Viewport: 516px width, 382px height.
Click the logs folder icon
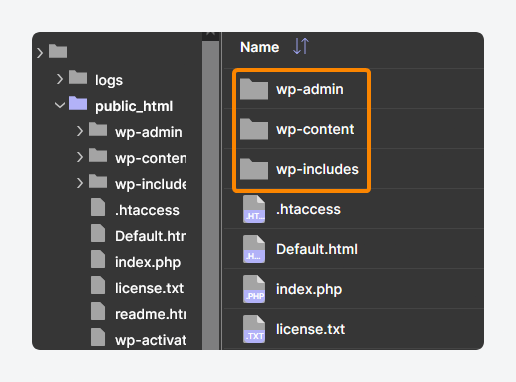pyautogui.click(x=78, y=77)
